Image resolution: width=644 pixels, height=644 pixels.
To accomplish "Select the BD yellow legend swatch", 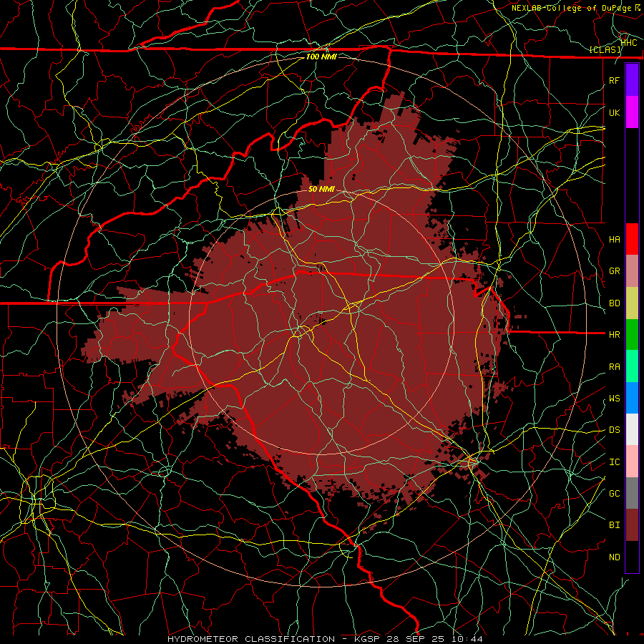I will [x=632, y=303].
